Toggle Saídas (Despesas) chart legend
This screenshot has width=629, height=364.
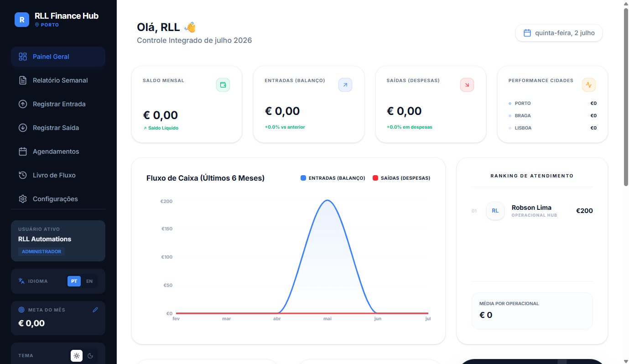click(x=401, y=178)
